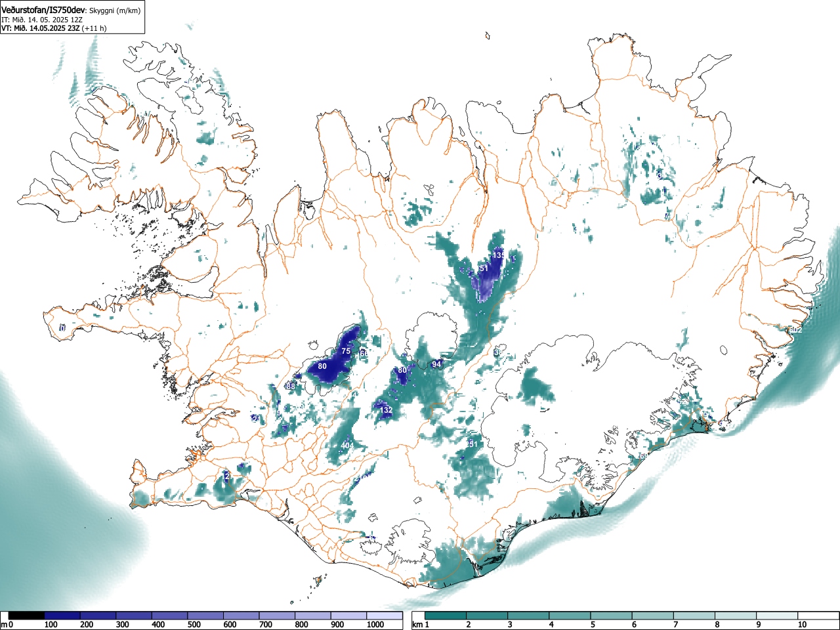
Task: Pick the 7–8 km pale teal swatch
Action: (x=694, y=616)
